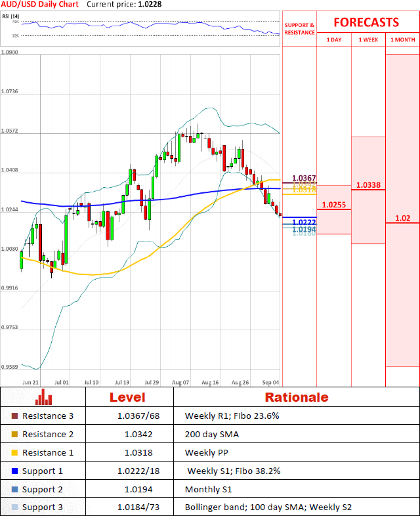The image size is (420, 516).
Task: Click the Rationale column header
Action: pyautogui.click(x=296, y=397)
